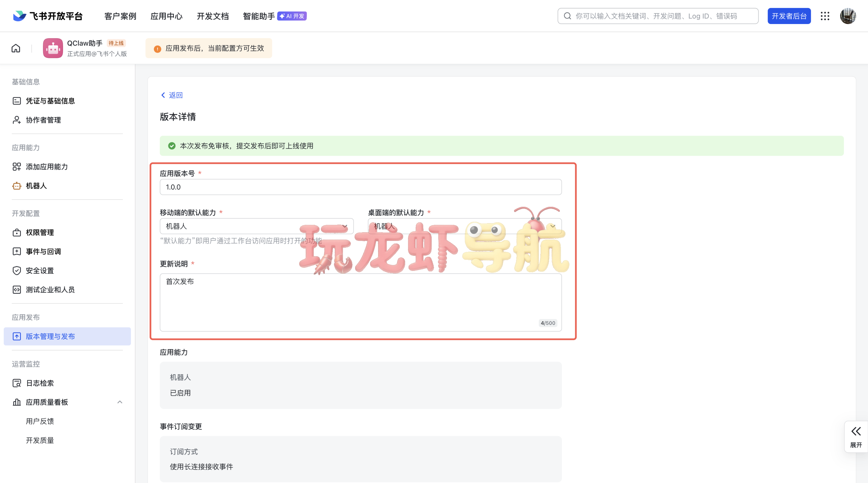Click the 事件订阅变更 section heading
Image resolution: width=868 pixels, height=483 pixels.
pos(181,427)
